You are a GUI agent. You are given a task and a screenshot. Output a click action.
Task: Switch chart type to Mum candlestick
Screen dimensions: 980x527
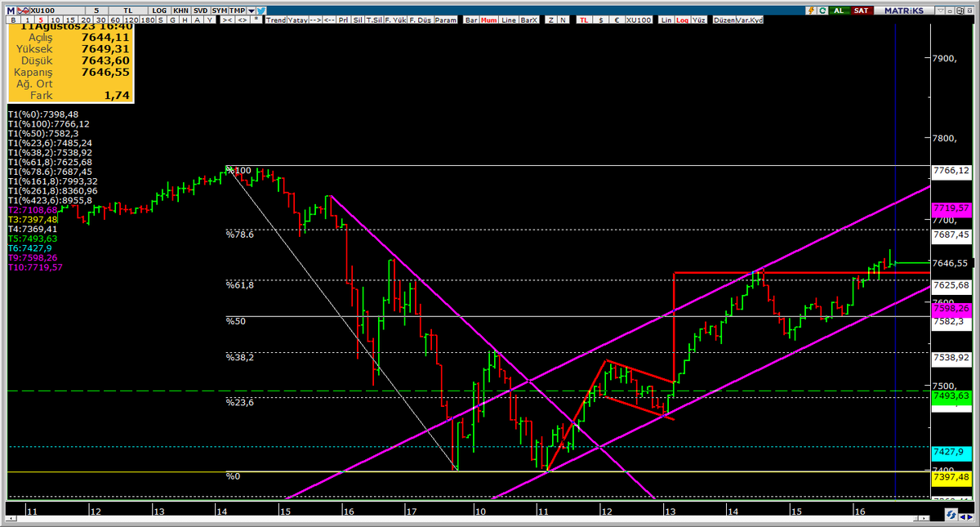(488, 20)
